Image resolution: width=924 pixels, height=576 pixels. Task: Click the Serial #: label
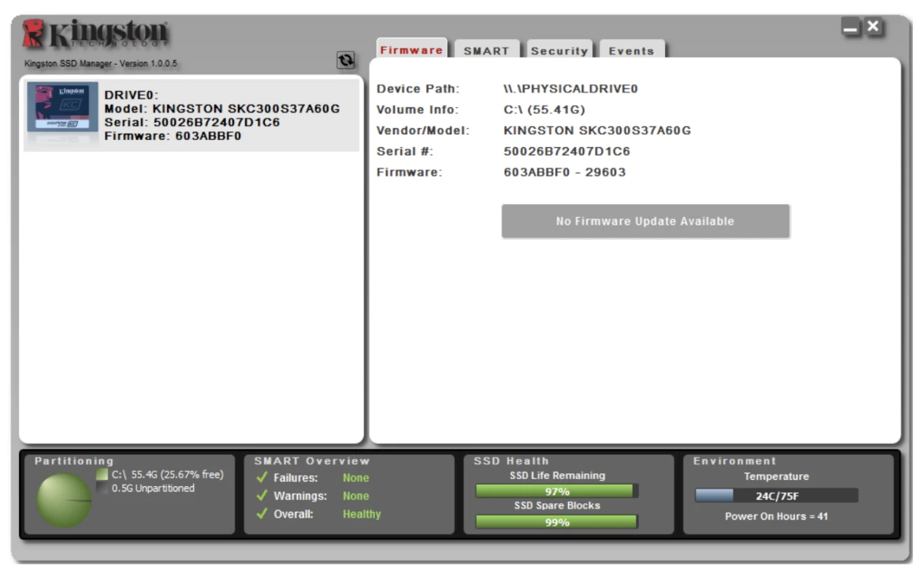coord(405,152)
